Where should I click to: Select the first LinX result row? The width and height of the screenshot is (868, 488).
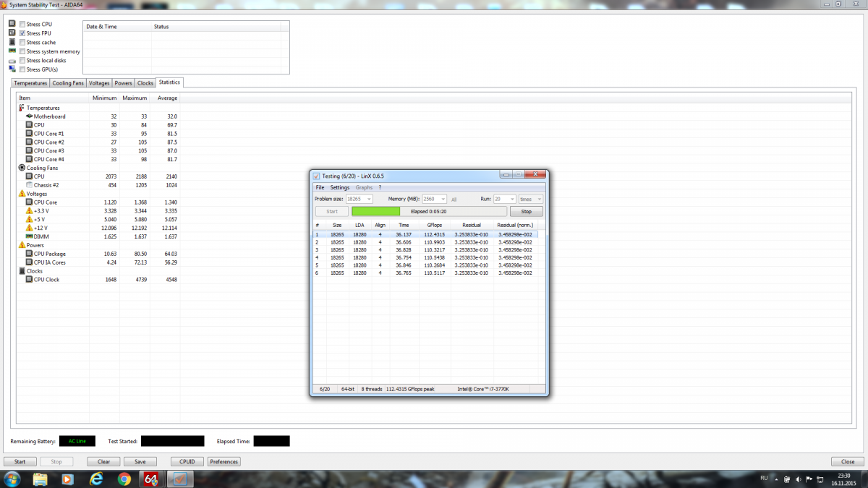(425, 234)
